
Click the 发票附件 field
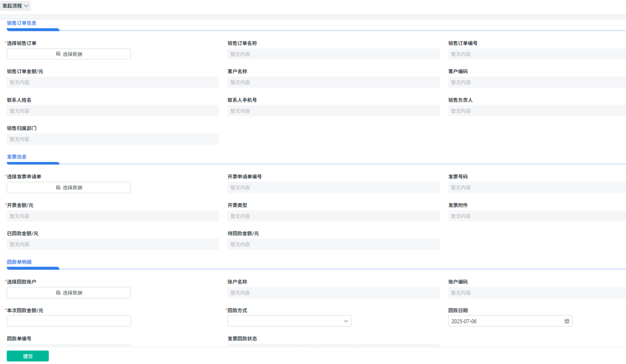537,216
